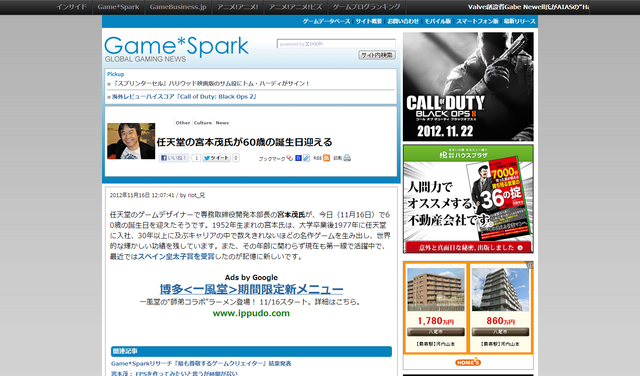Viewport: 640px width, 376px height.
Task: Click the Facebook いいね! like button
Action: click(174, 158)
